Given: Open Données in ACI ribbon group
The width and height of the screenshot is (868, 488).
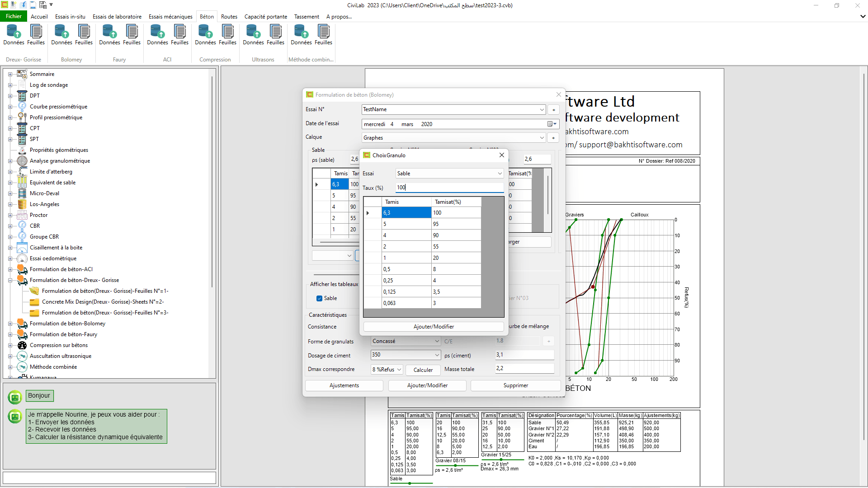Looking at the screenshot, I should [158, 35].
